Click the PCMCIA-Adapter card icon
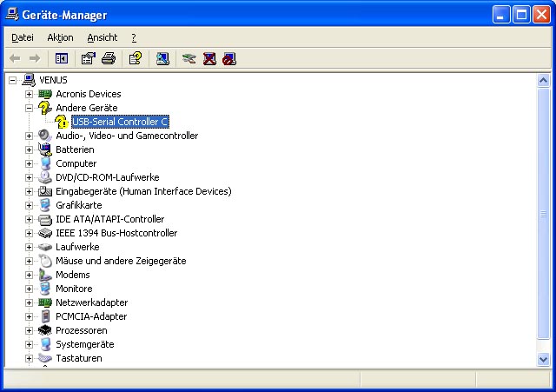 coord(45,316)
